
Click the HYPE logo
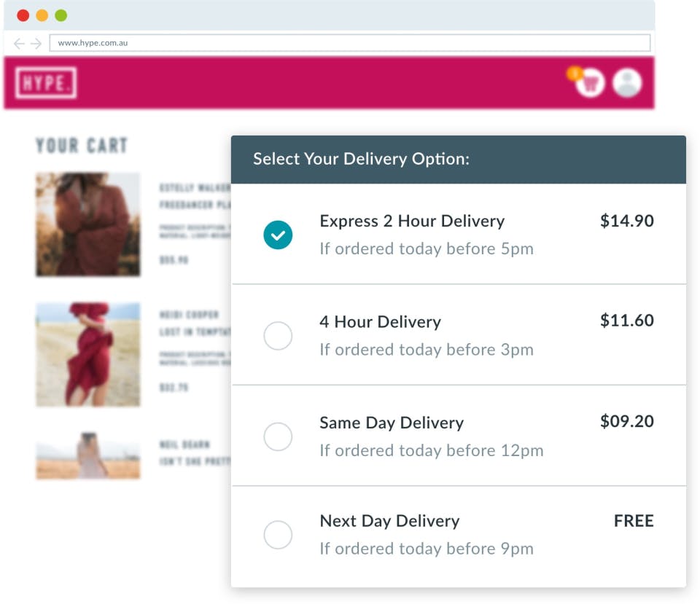click(47, 83)
